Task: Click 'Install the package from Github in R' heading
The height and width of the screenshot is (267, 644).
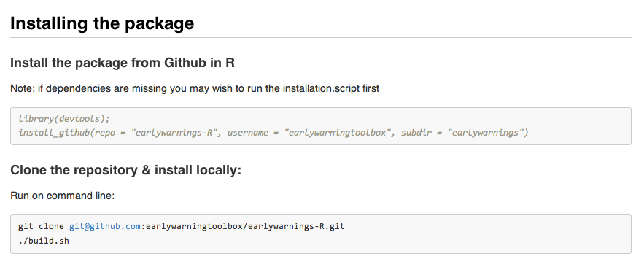Action: click(123, 63)
